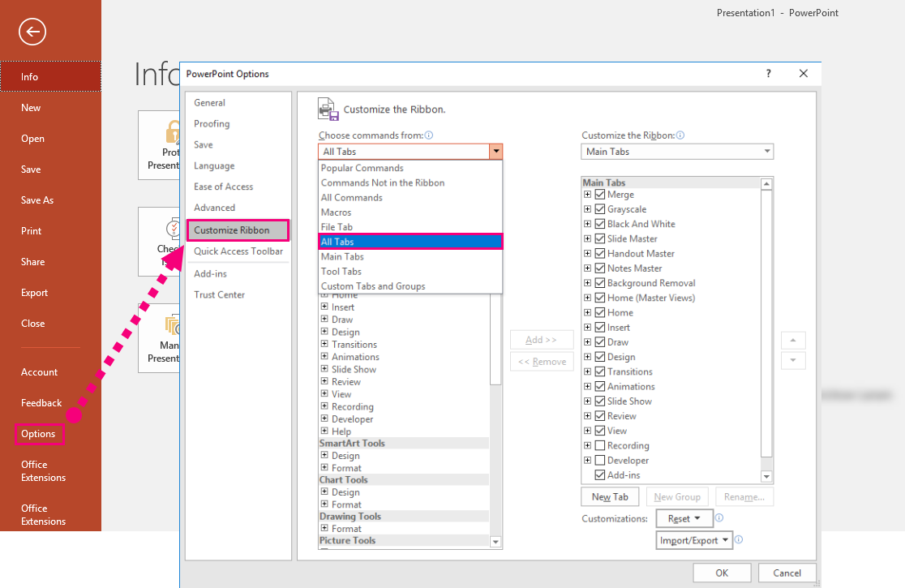
Task: Click the Main Tabs list scroll-down arrow
Action: point(766,477)
